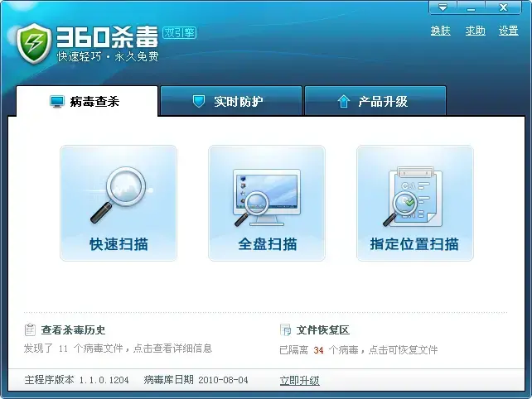Click the notepad icon beside 查看杀毒历史
Viewport: 532px width, 399px height.
coord(30,329)
